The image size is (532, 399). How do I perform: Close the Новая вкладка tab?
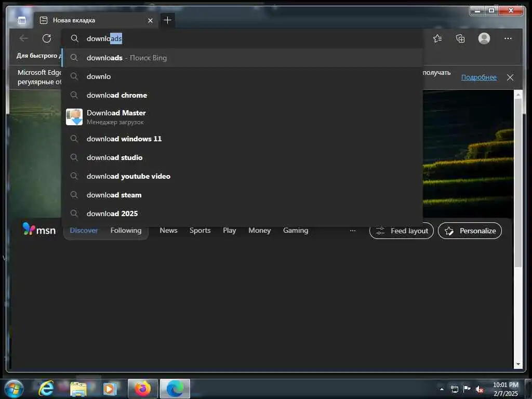tap(150, 21)
